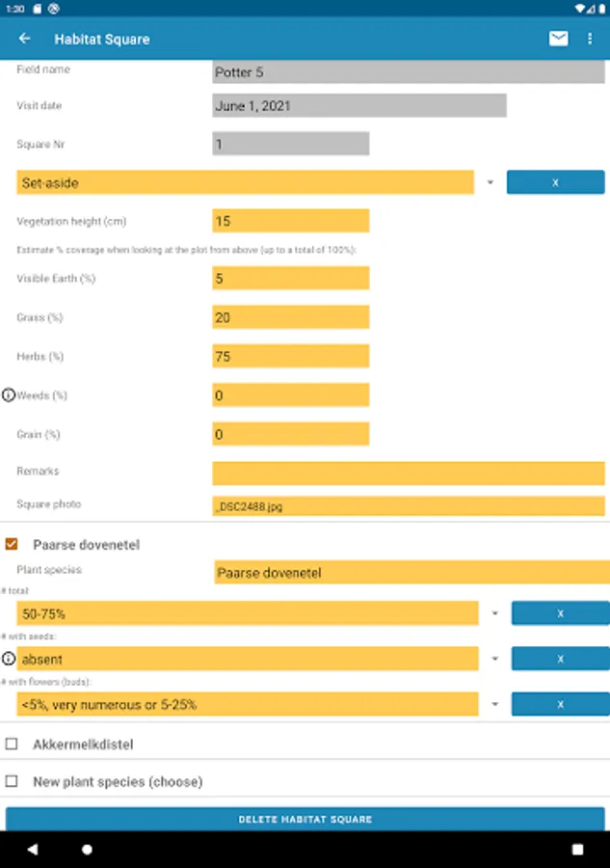Tap the envelope mail icon

(x=558, y=39)
